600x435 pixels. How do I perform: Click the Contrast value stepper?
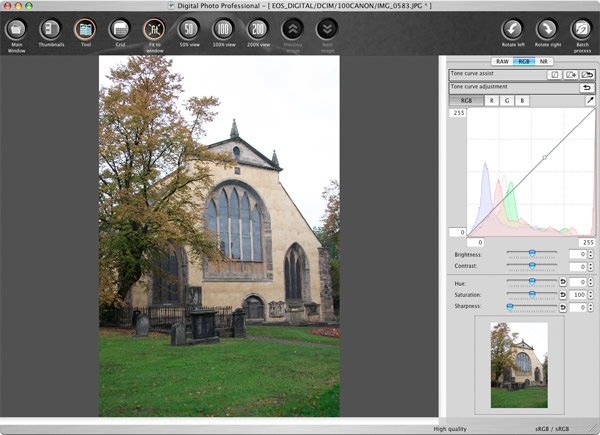tap(590, 266)
